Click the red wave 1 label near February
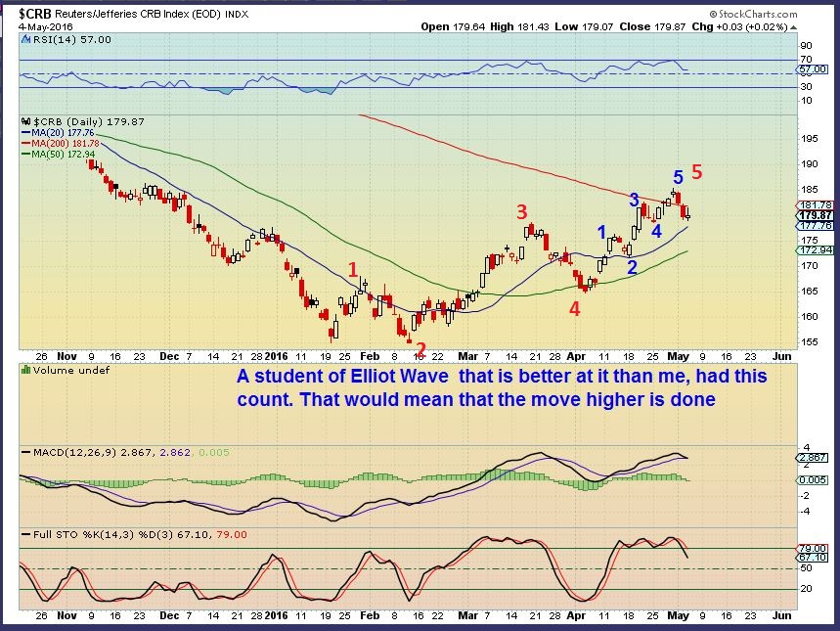Screen dimensions: 840x631 (x=352, y=270)
